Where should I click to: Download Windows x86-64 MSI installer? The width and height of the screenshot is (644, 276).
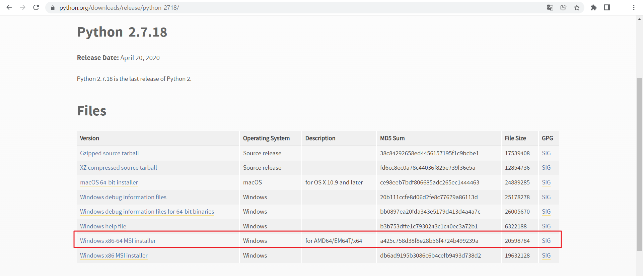(x=118, y=241)
